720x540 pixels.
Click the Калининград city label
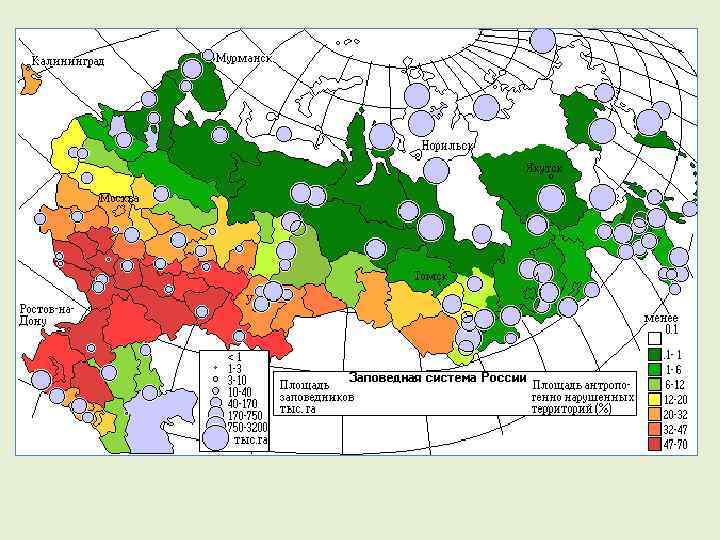click(68, 61)
